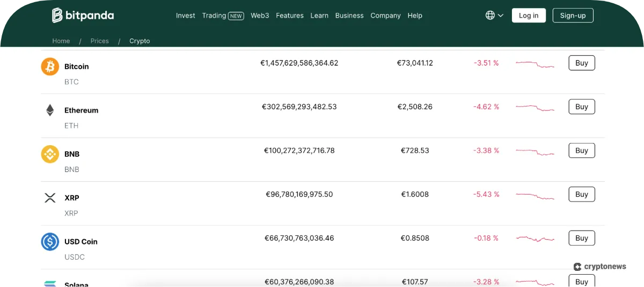The width and height of the screenshot is (644, 287).
Task: Open the USD Coin asset name
Action: (x=81, y=242)
